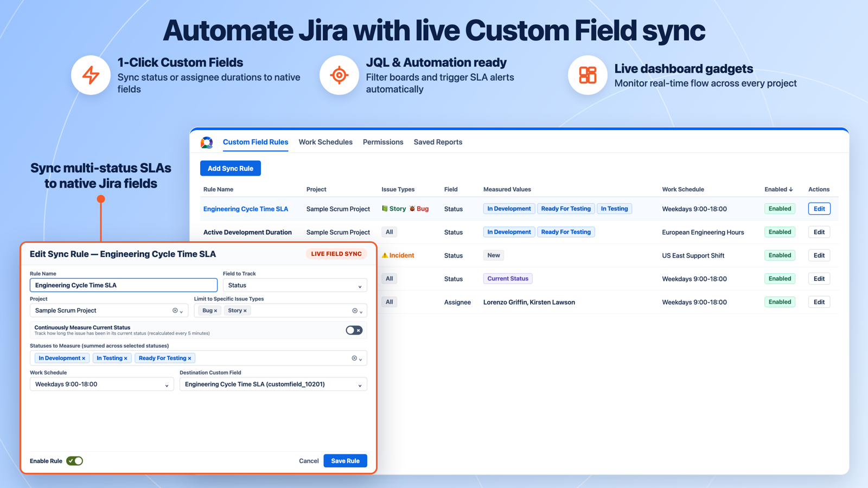This screenshot has width=868, height=488.
Task: Click the Rule Name column header
Action: click(218, 189)
